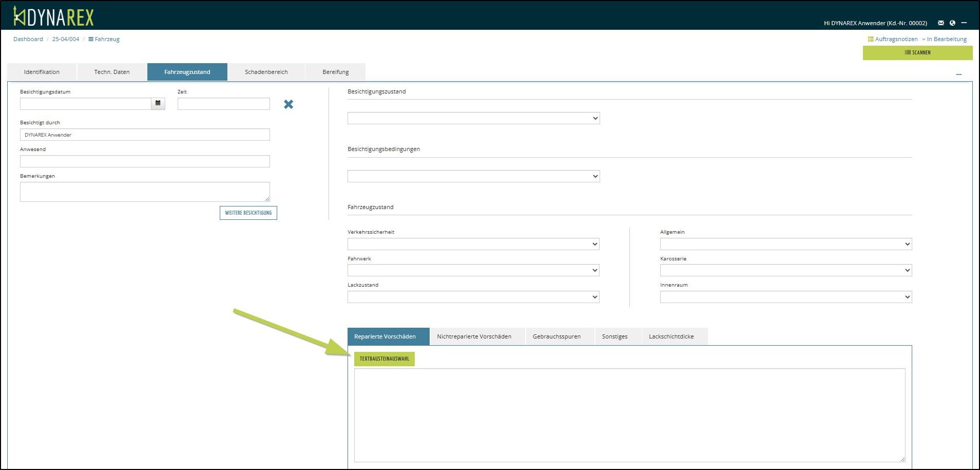The width and height of the screenshot is (980, 470).
Task: Switch to the Schadenbereich tab
Action: pos(266,72)
